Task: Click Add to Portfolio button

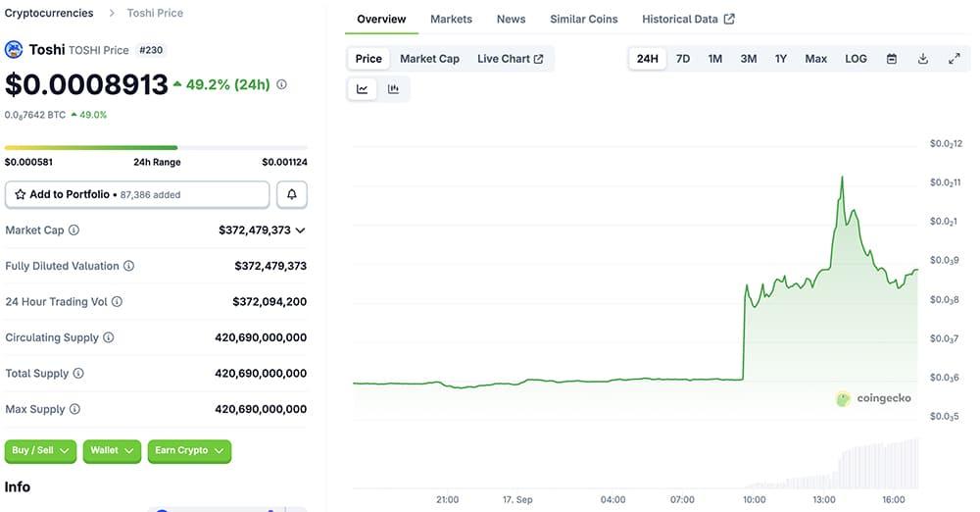Action: (137, 195)
